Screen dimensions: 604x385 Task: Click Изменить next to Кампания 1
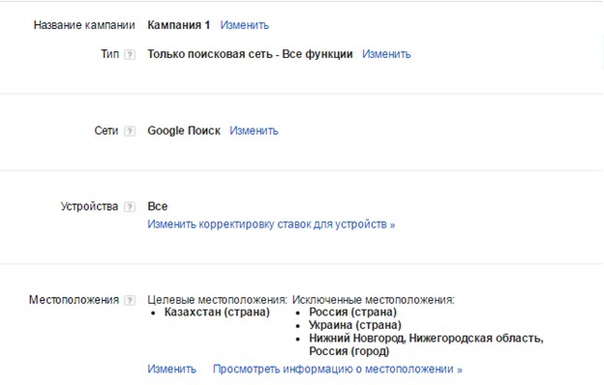coord(245,25)
